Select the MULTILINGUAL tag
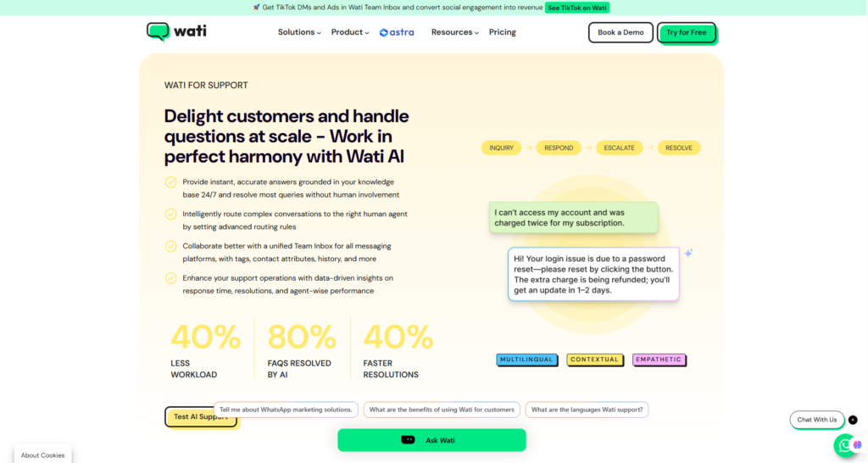This screenshot has width=868, height=463. coord(526,360)
